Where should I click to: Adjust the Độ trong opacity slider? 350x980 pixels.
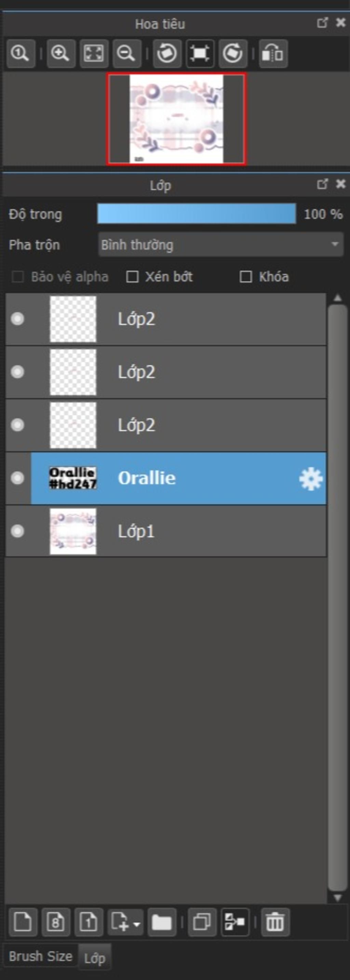pyautogui.click(x=197, y=214)
